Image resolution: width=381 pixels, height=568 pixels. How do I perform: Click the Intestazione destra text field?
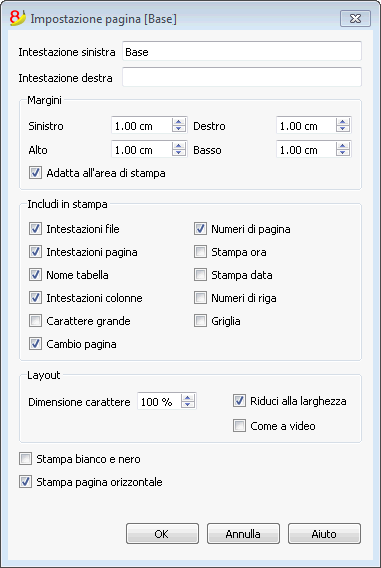(x=242, y=77)
